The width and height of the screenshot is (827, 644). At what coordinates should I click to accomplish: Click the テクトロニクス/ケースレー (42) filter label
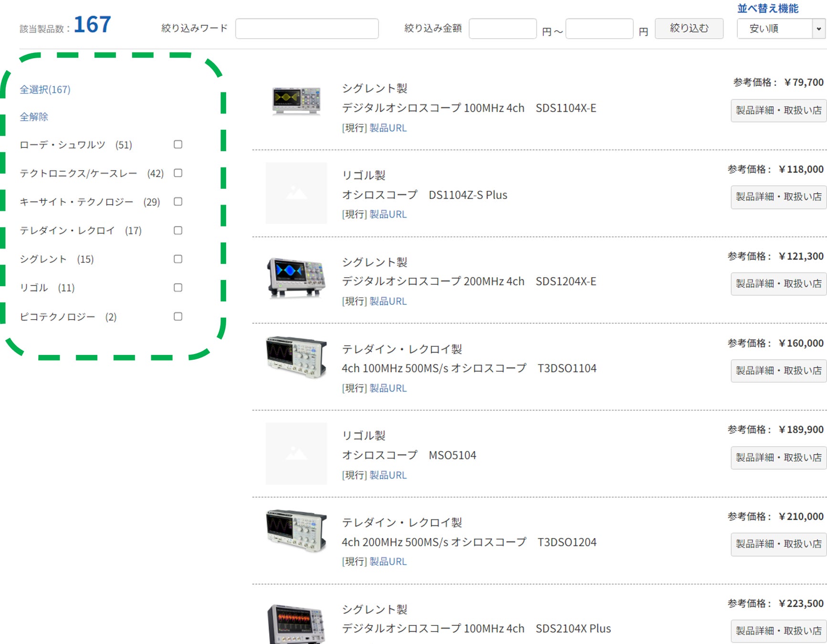(92, 173)
